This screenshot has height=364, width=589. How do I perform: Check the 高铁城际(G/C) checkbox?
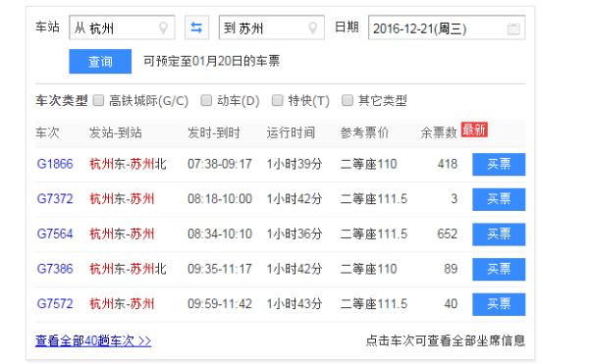pos(98,100)
